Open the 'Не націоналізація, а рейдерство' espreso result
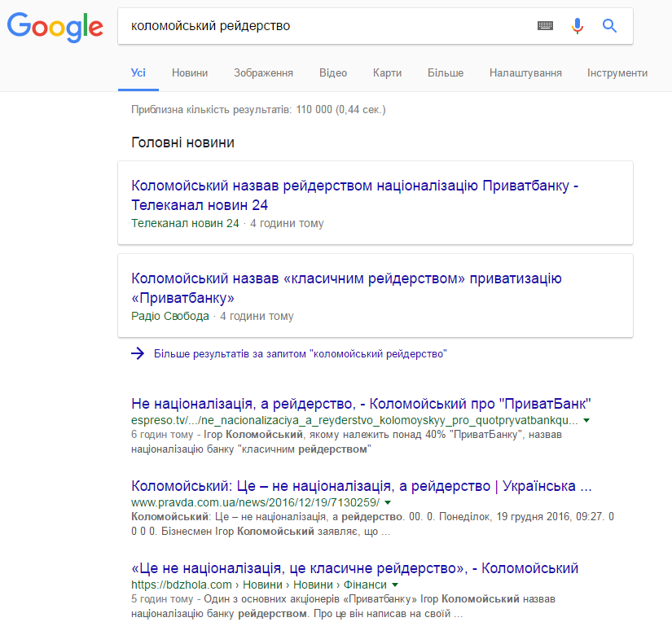This screenshot has width=672, height=622. (x=361, y=404)
